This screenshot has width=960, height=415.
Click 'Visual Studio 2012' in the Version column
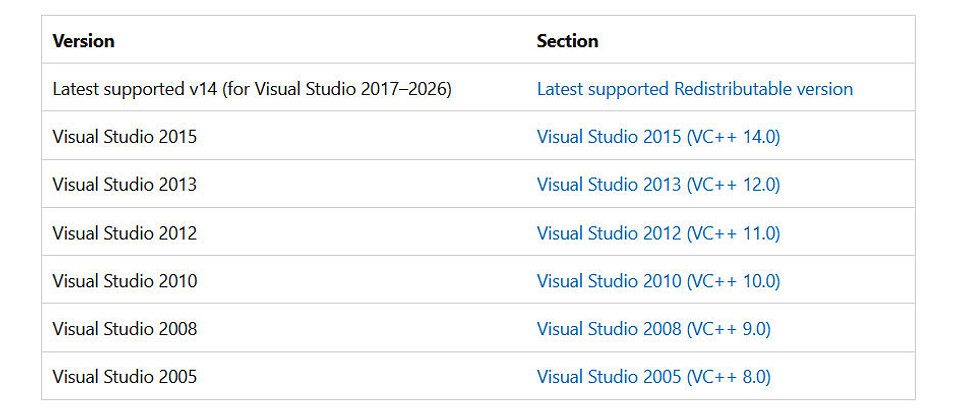tap(124, 233)
